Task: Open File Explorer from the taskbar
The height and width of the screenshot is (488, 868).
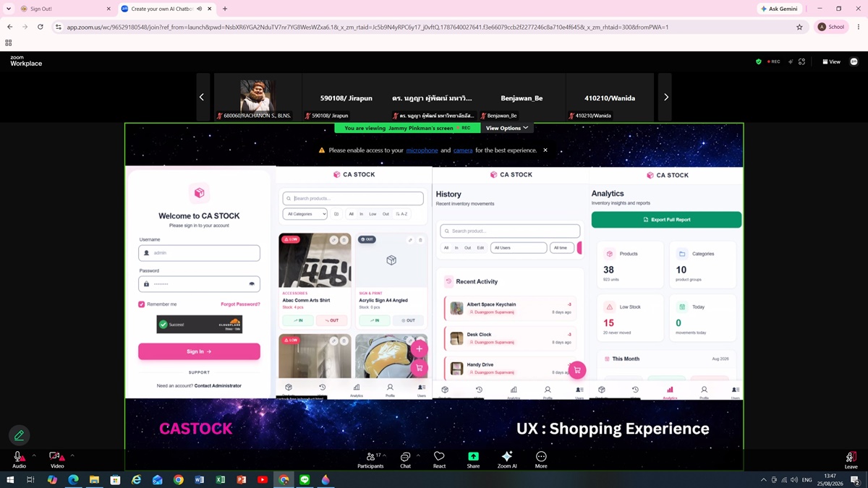Action: (x=94, y=479)
